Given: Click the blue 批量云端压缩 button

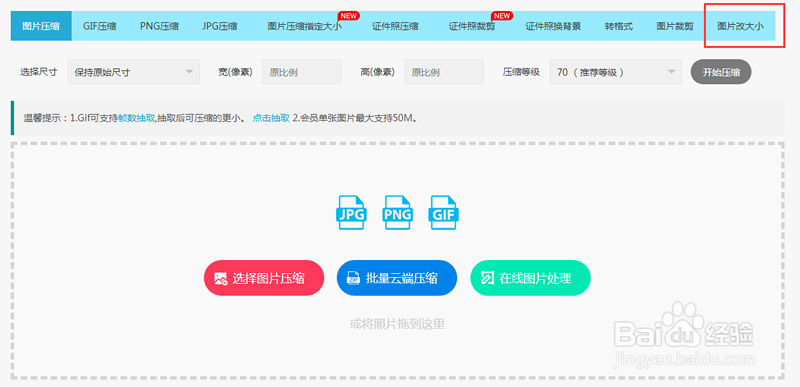Looking at the screenshot, I should 397,278.
